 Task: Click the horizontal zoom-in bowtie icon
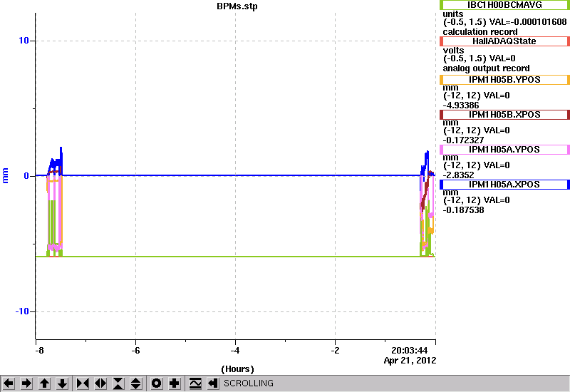(x=83, y=383)
